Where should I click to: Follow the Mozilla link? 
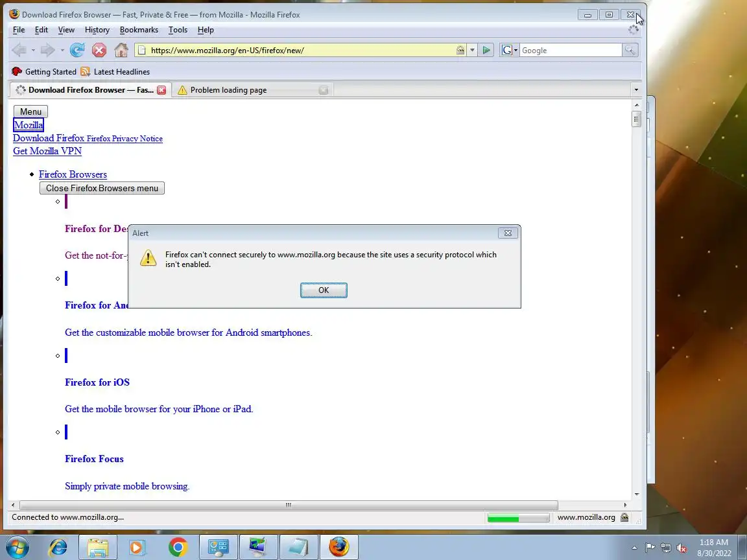click(29, 124)
